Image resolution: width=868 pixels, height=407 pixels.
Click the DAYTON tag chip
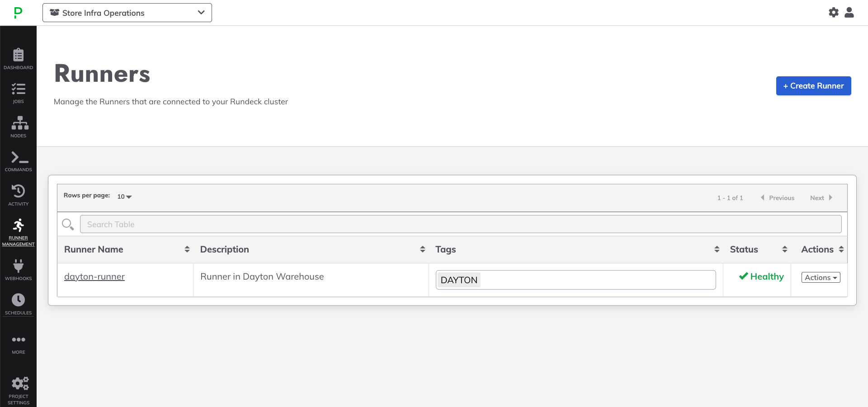pyautogui.click(x=459, y=280)
